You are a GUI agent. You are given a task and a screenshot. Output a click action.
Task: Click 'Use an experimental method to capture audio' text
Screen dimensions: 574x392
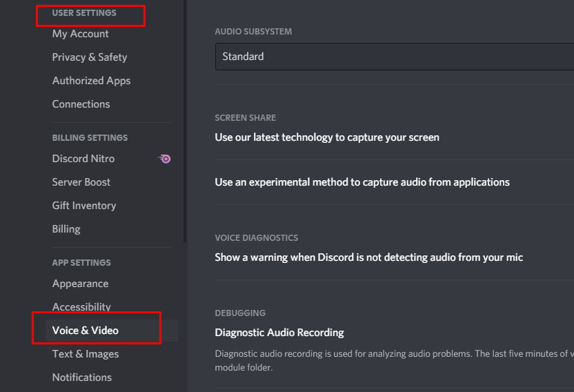362,182
